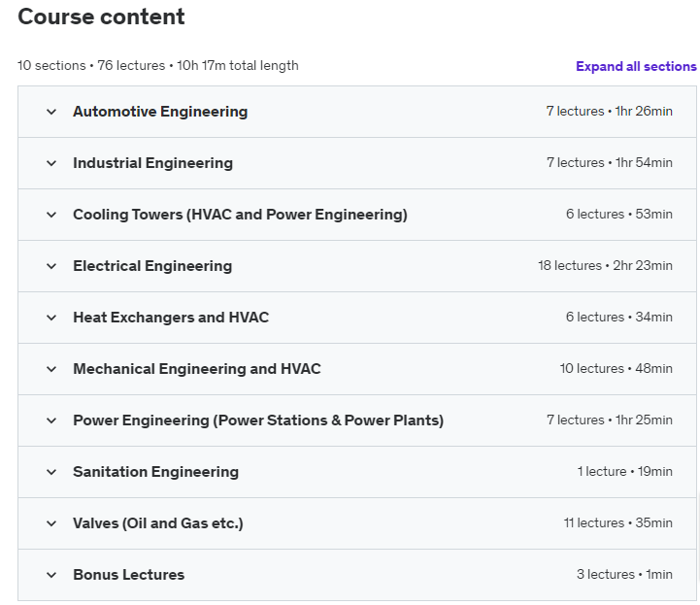Click '7 lectures • 1hr 54min' text
700x605 pixels.
[x=610, y=162]
